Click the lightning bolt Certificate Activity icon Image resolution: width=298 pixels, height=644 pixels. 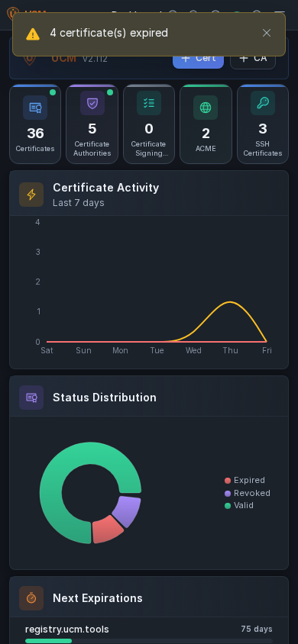coord(31,195)
